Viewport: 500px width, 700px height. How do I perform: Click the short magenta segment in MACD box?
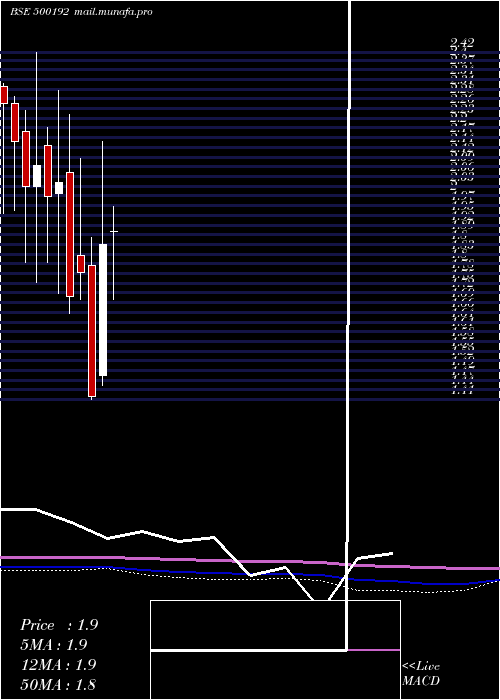[x=374, y=650]
